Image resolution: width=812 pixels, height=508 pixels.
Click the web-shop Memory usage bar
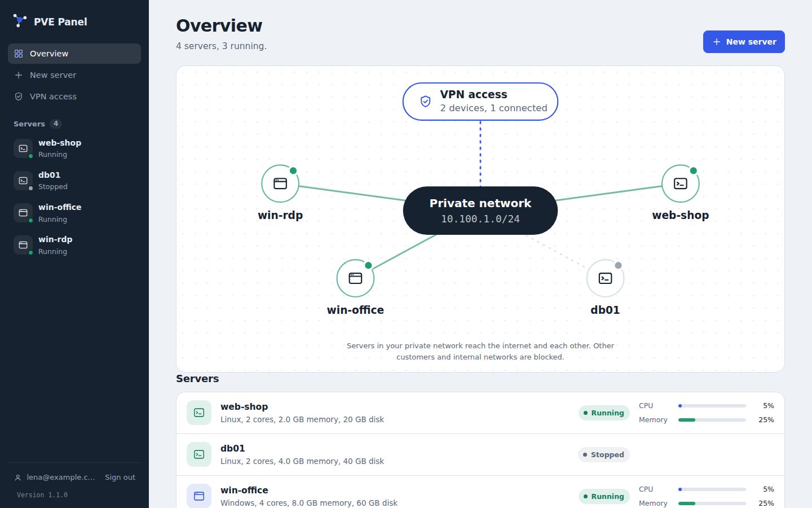(x=712, y=420)
